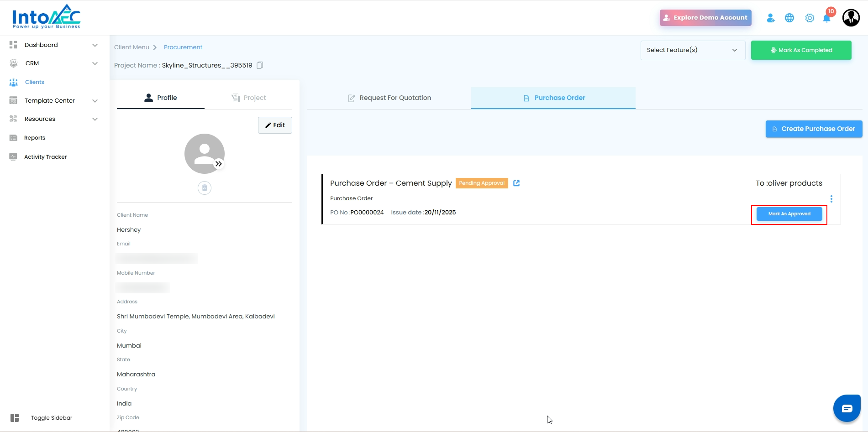Open the settings gear icon
This screenshot has height=432, width=868.
(x=810, y=18)
